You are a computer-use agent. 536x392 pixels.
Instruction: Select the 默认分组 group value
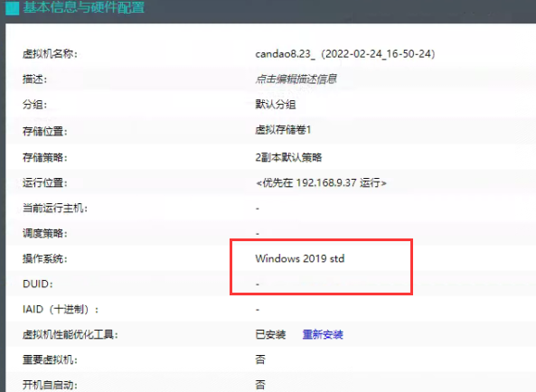tap(276, 105)
